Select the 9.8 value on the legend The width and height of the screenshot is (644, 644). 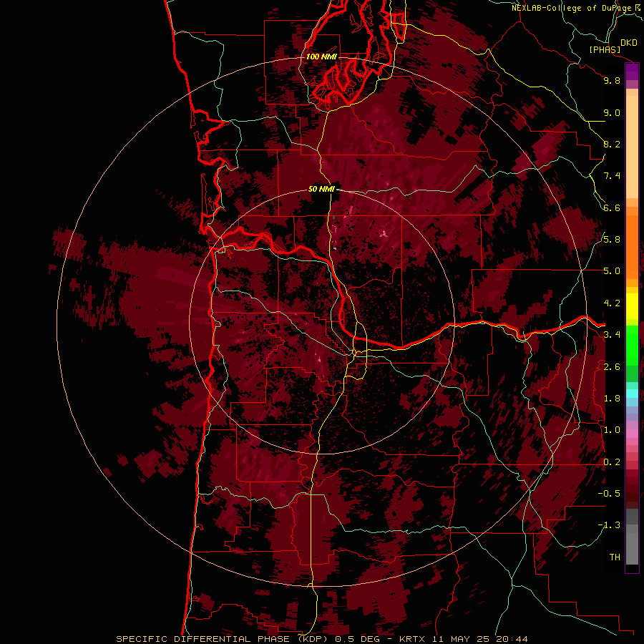612,80
